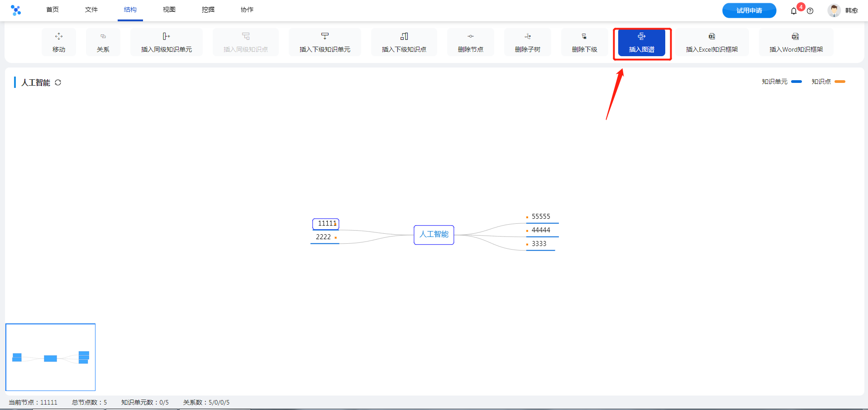
Task: Refresh the 人工智能 graph
Action: click(58, 82)
